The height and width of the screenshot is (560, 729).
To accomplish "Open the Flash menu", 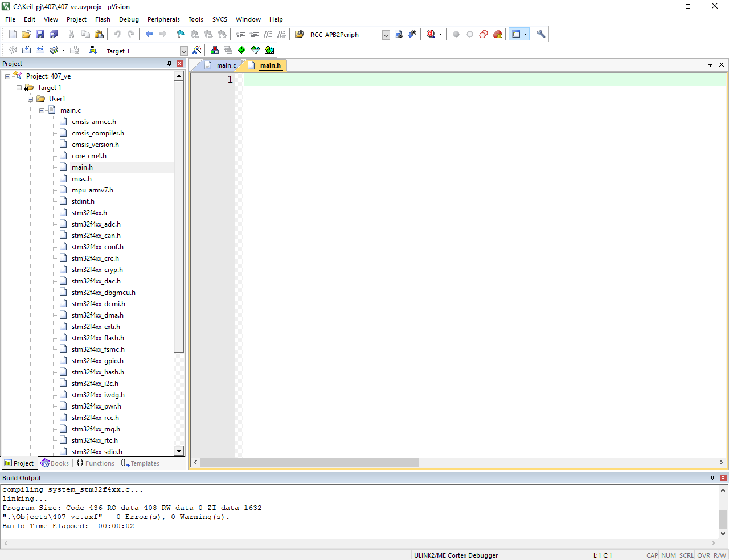I will click(103, 19).
